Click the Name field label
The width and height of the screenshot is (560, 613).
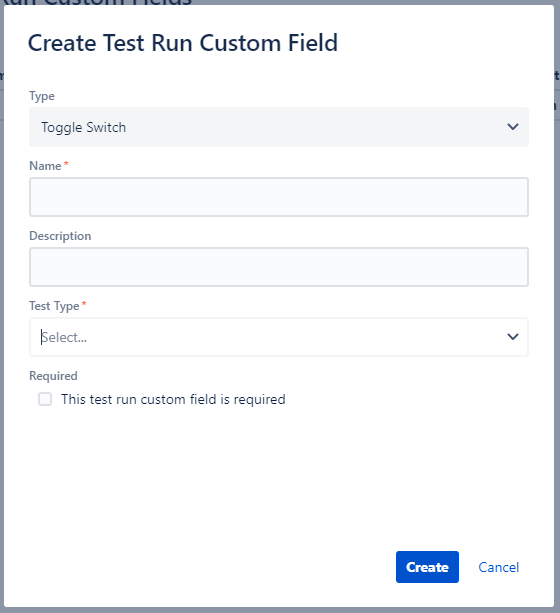pyautogui.click(x=45, y=166)
